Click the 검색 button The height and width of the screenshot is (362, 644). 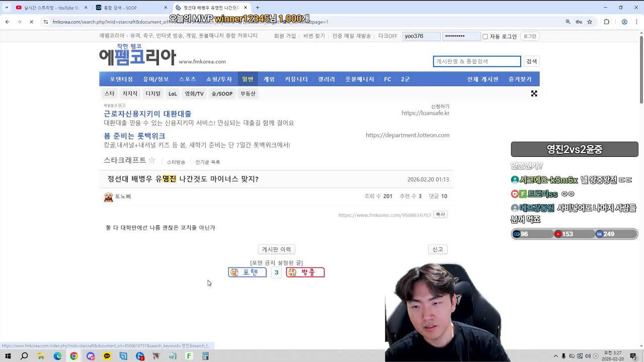tap(532, 61)
